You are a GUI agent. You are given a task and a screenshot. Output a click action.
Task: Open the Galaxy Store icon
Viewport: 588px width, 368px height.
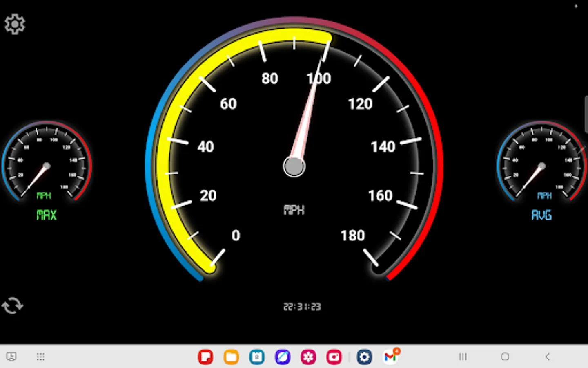(x=308, y=357)
